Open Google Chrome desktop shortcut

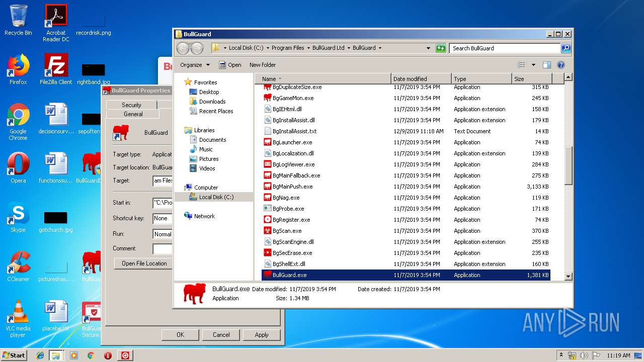coord(18,122)
